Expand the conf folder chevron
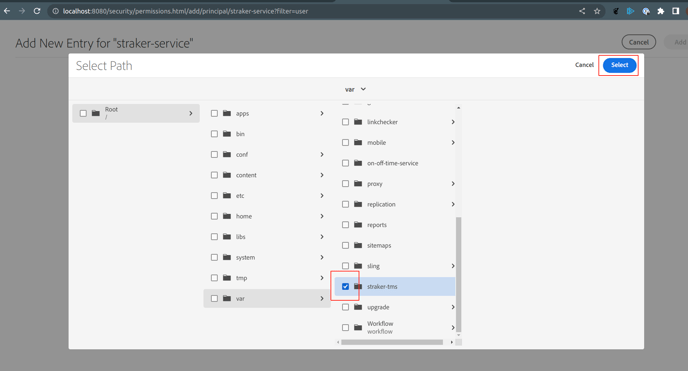688x371 pixels. [322, 154]
